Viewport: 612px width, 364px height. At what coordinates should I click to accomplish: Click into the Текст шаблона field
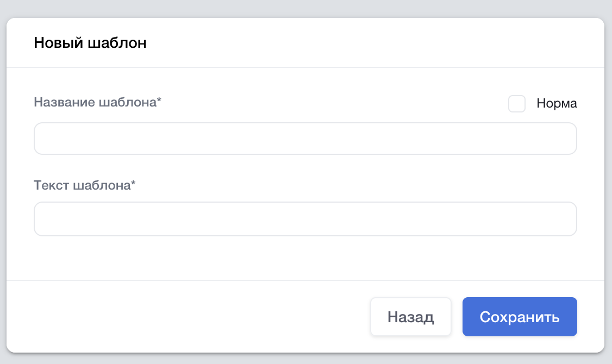click(x=305, y=219)
